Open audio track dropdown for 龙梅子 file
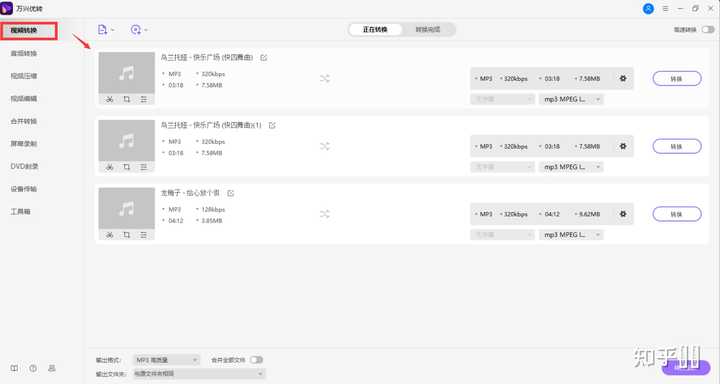720x384 pixels. coord(571,235)
